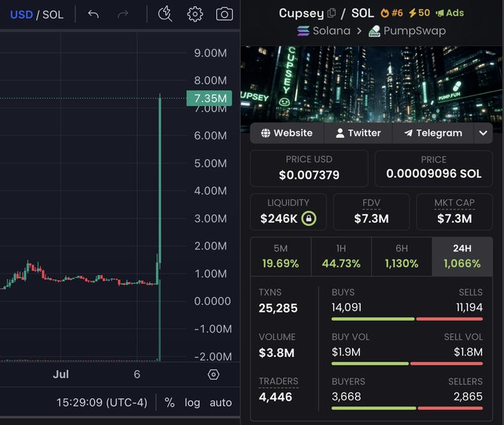Click the FDV $7.3M box

click(371, 212)
